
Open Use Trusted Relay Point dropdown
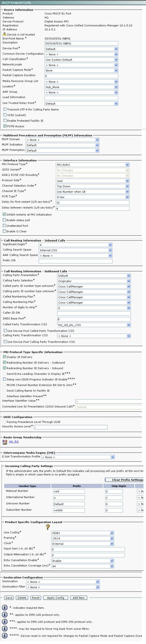[x=81, y=103]
